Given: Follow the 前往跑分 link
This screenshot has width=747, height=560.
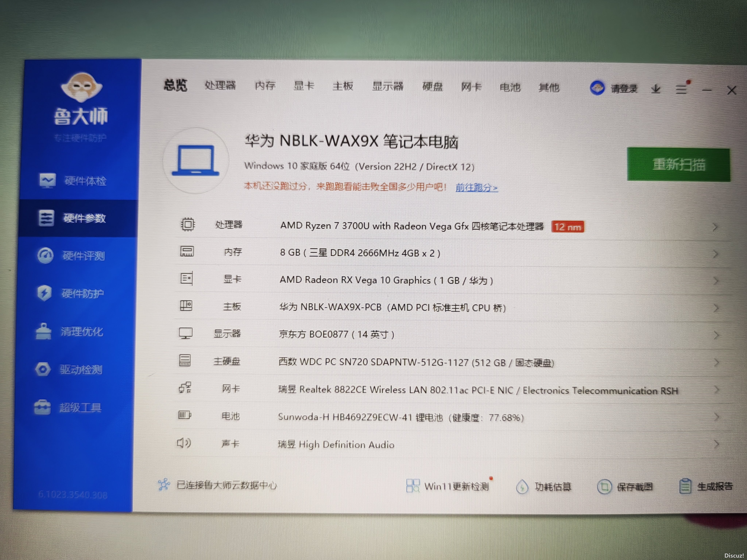Looking at the screenshot, I should [477, 187].
